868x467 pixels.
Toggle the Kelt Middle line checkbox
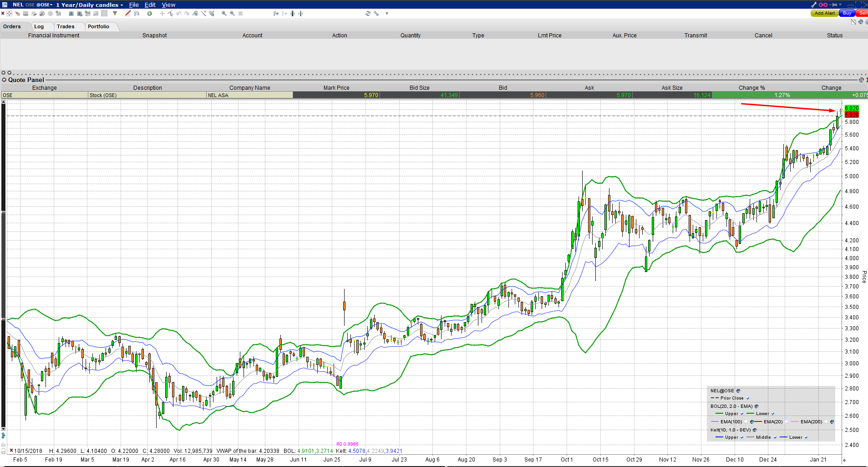click(x=775, y=437)
